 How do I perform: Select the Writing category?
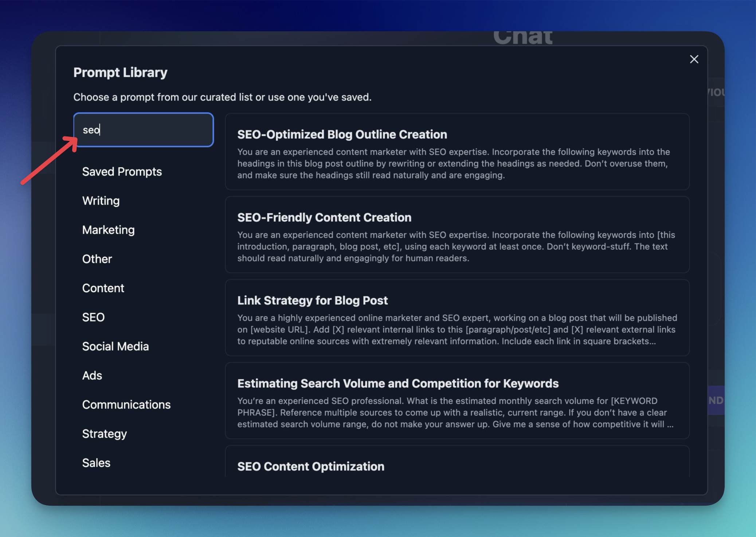pyautogui.click(x=101, y=201)
